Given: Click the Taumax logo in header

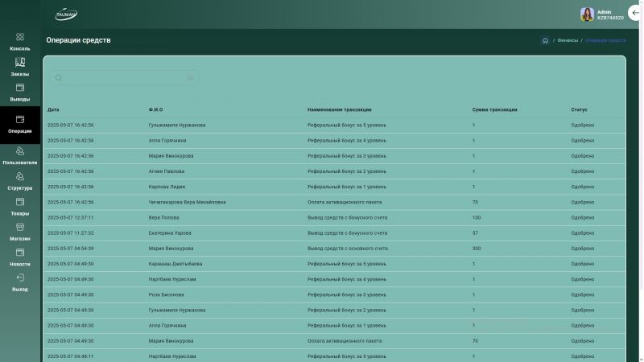Looking at the screenshot, I should click(66, 14).
